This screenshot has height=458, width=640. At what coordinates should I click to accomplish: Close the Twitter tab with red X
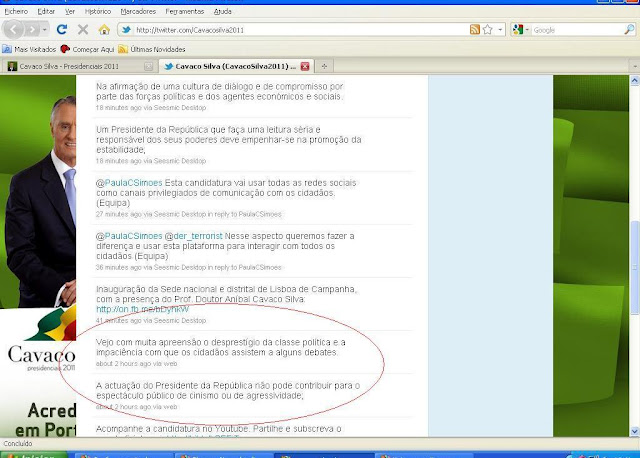point(305,66)
